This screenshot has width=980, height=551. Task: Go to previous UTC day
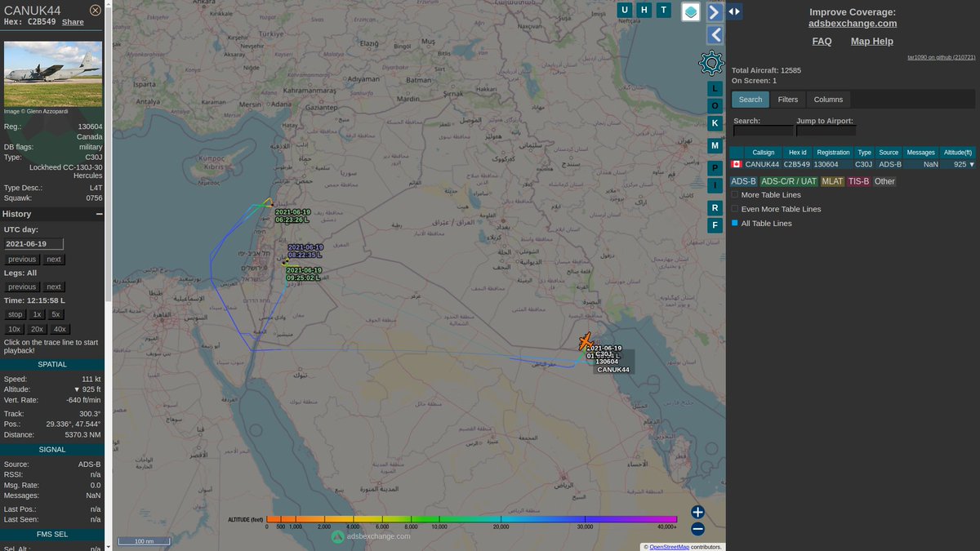(22, 260)
